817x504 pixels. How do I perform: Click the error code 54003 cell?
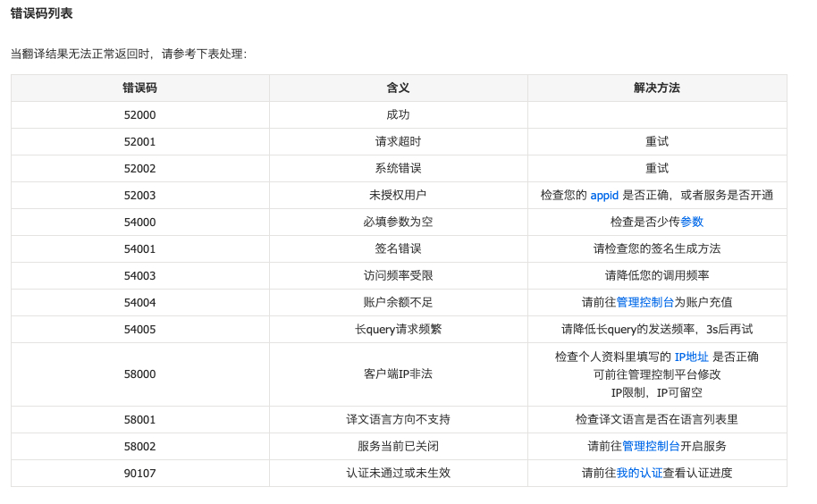(x=139, y=275)
